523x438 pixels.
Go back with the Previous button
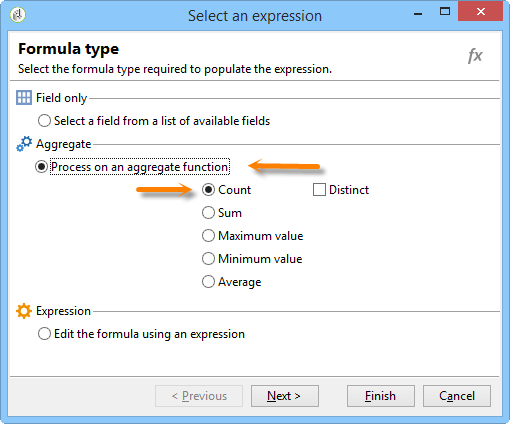[199, 396]
